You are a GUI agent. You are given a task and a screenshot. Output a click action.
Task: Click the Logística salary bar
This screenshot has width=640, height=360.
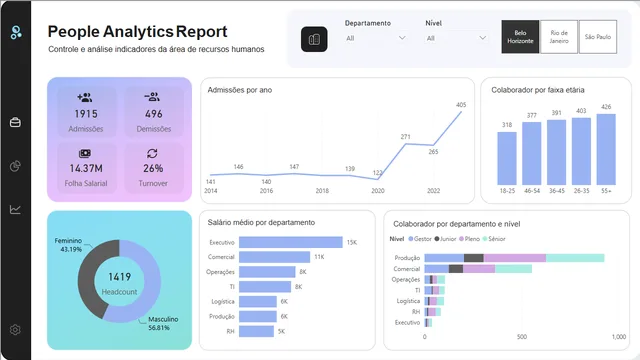click(258, 302)
